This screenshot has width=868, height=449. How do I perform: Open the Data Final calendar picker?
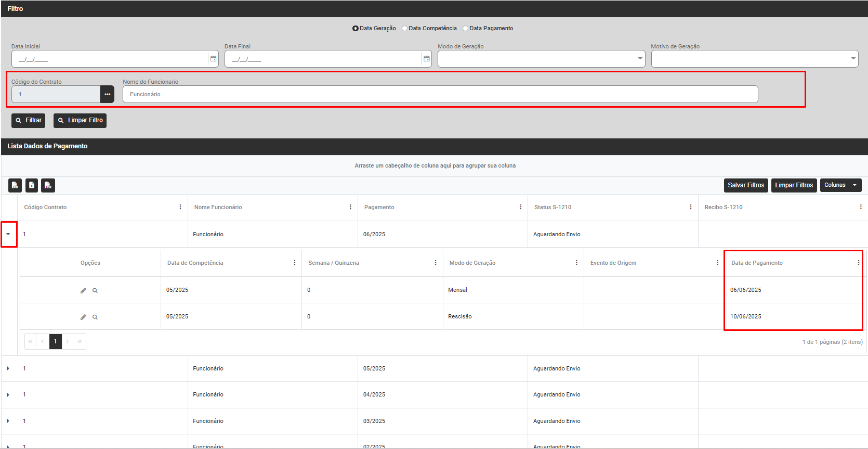(x=426, y=59)
